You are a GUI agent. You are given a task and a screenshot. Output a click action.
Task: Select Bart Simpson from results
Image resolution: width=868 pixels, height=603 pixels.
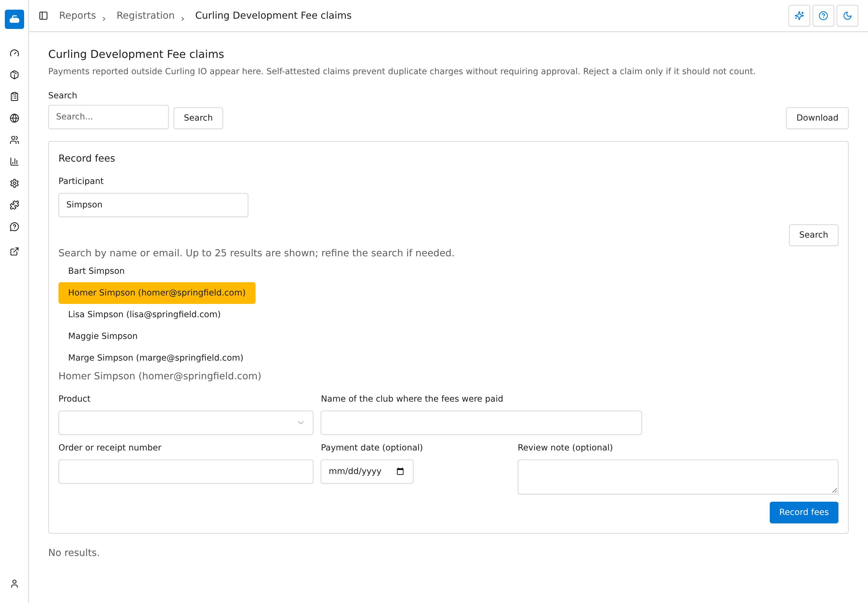point(96,271)
